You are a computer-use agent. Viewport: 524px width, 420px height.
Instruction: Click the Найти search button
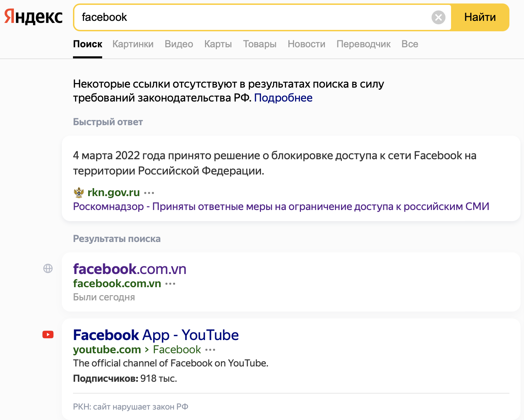480,17
